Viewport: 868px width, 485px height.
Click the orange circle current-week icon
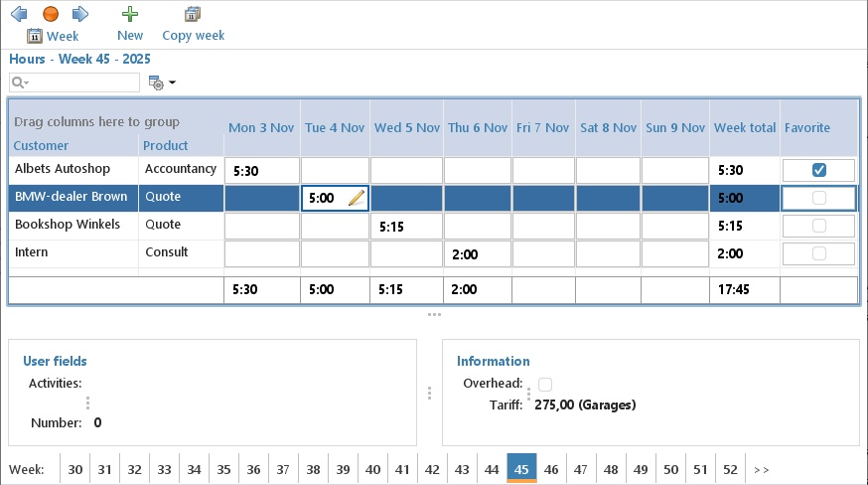tap(51, 14)
